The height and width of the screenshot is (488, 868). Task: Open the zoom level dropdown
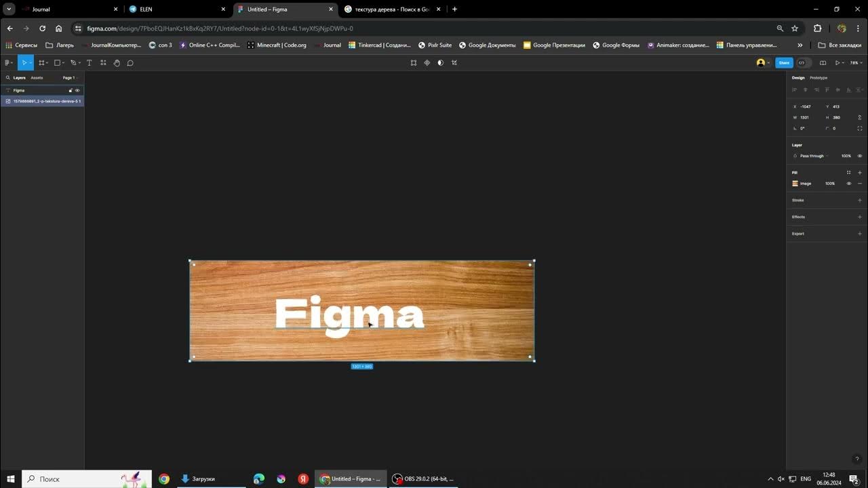pyautogui.click(x=855, y=63)
